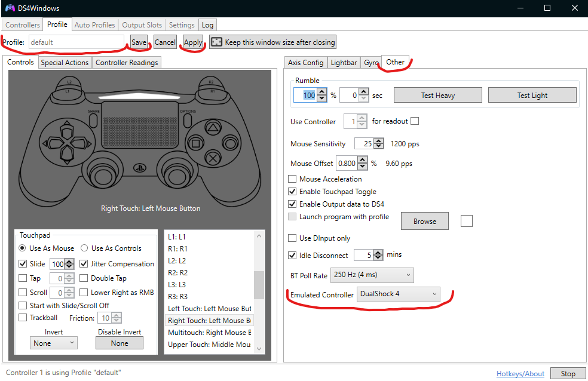The height and width of the screenshot is (381, 588).
Task: Enable the Tap checkbox
Action: click(x=23, y=278)
